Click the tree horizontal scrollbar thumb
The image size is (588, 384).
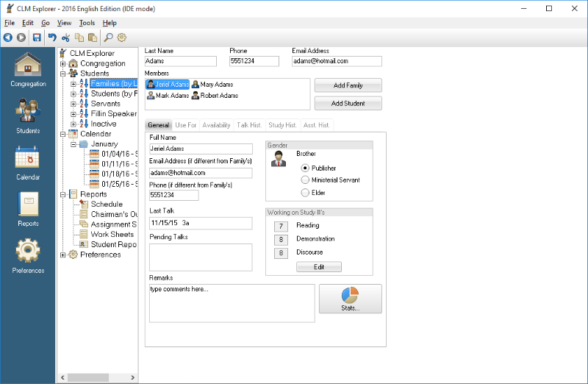click(88, 377)
